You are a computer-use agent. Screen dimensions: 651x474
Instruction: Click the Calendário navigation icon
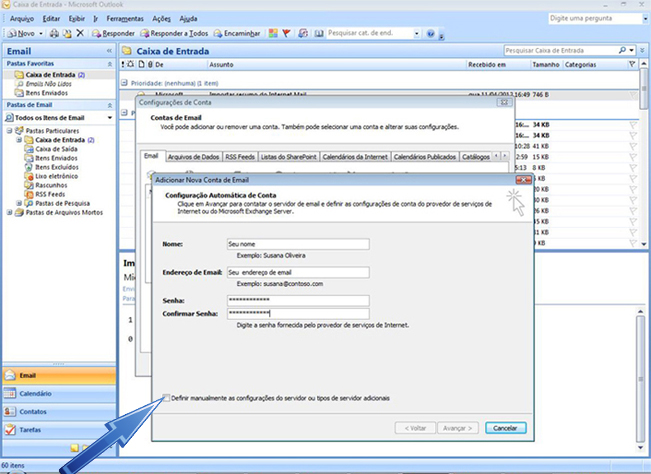tap(10, 393)
